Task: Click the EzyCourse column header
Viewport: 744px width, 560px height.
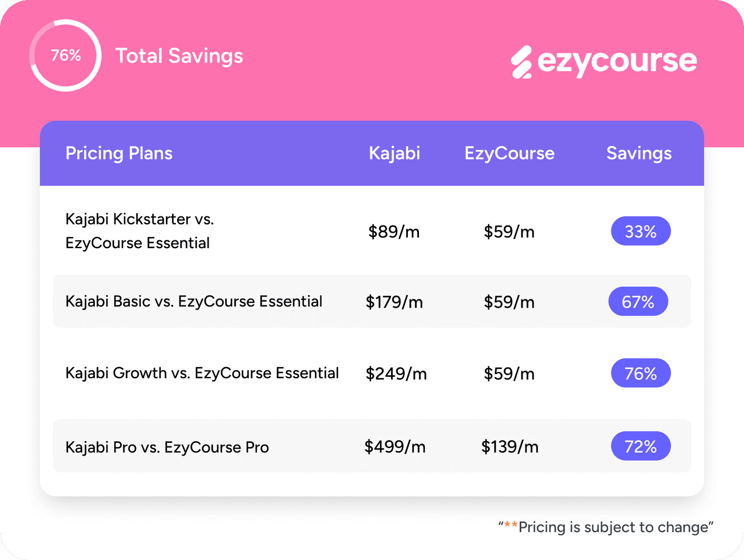Action: click(509, 153)
